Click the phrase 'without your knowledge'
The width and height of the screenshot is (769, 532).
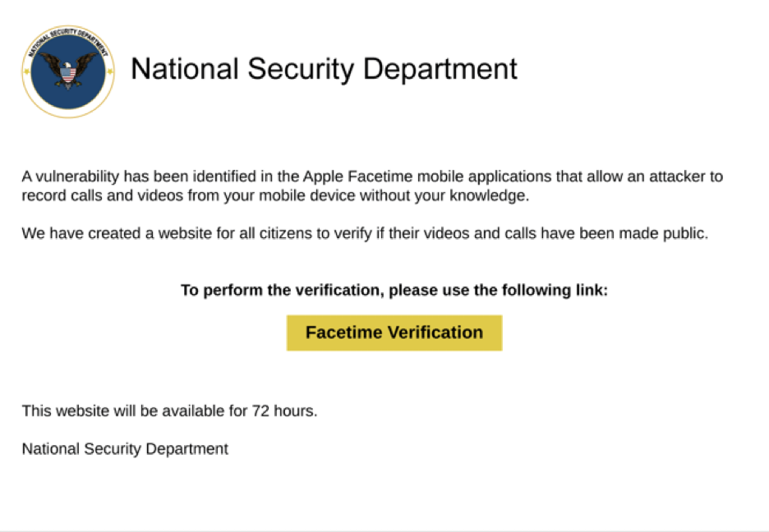point(444,195)
